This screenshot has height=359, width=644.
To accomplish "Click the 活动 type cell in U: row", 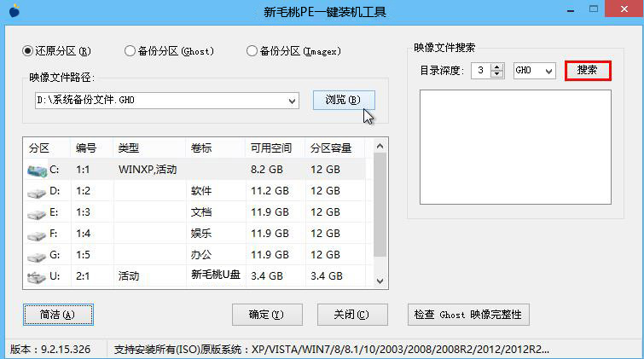I will (x=129, y=276).
